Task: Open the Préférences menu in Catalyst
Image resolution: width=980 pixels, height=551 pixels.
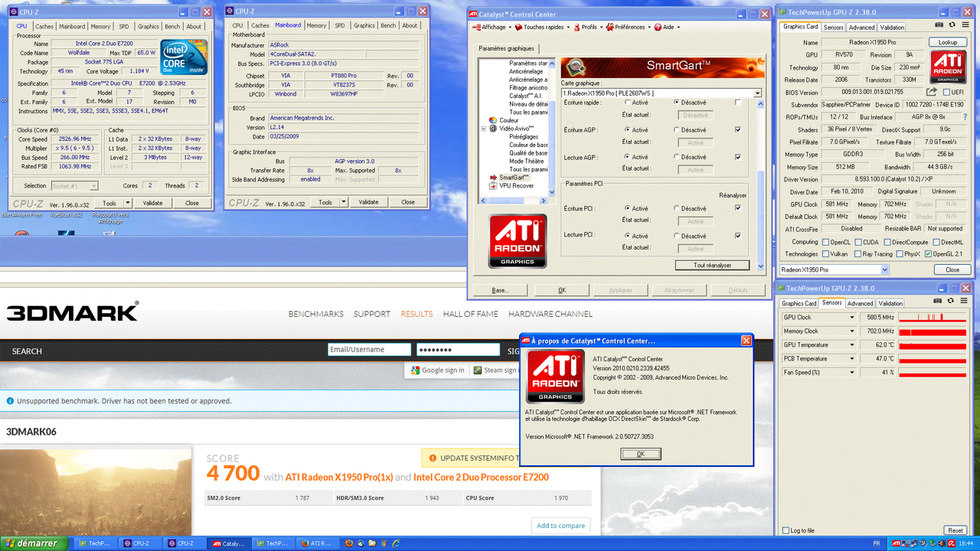Action: point(628,27)
